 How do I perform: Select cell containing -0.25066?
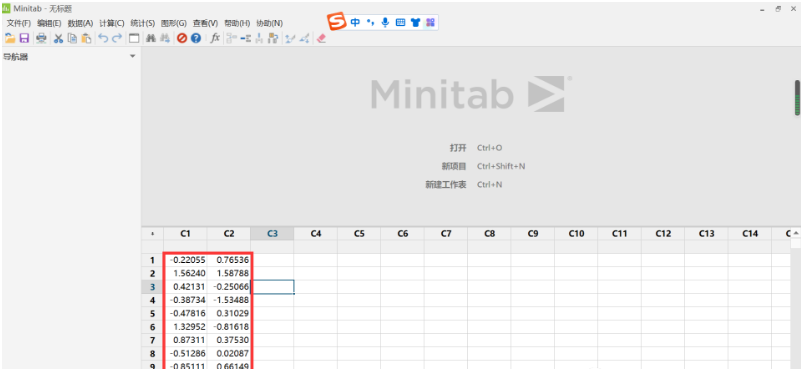[229, 287]
